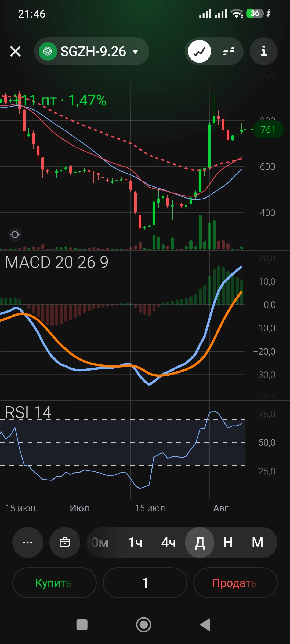Open the RSI 14 indicator settings

(x=28, y=412)
